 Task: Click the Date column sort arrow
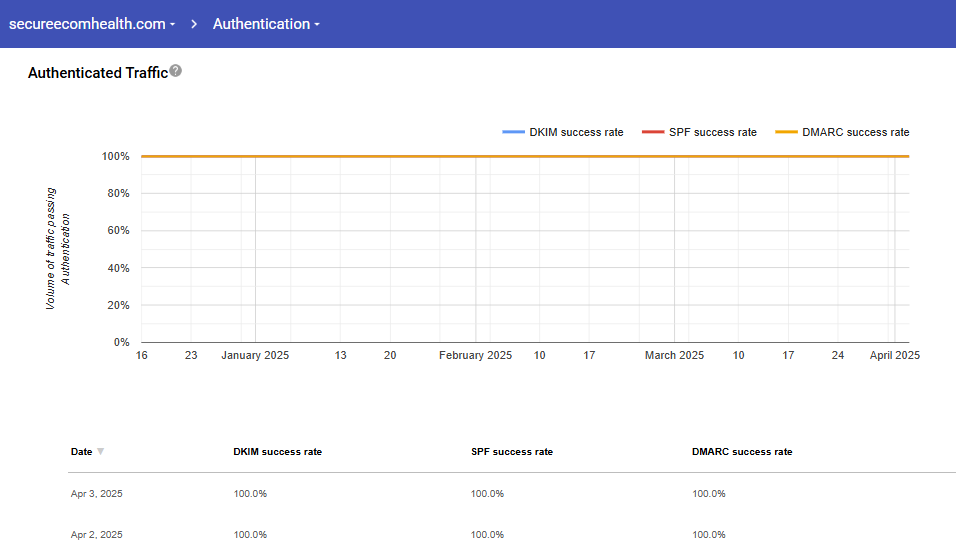[x=100, y=452]
